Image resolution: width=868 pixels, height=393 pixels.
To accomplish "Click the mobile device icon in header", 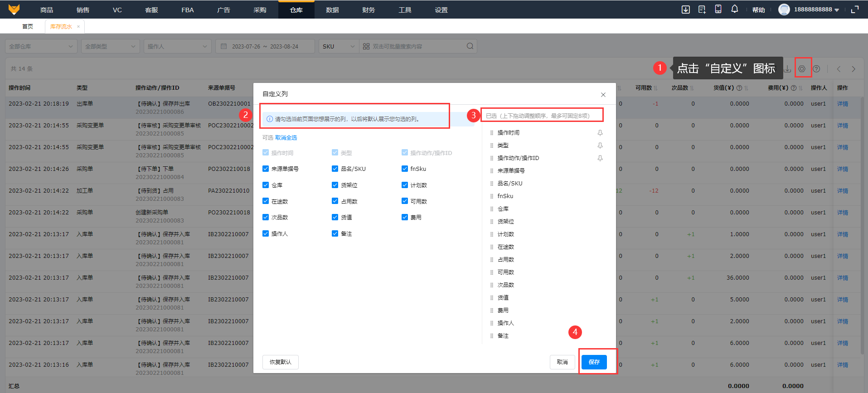I will pyautogui.click(x=718, y=10).
